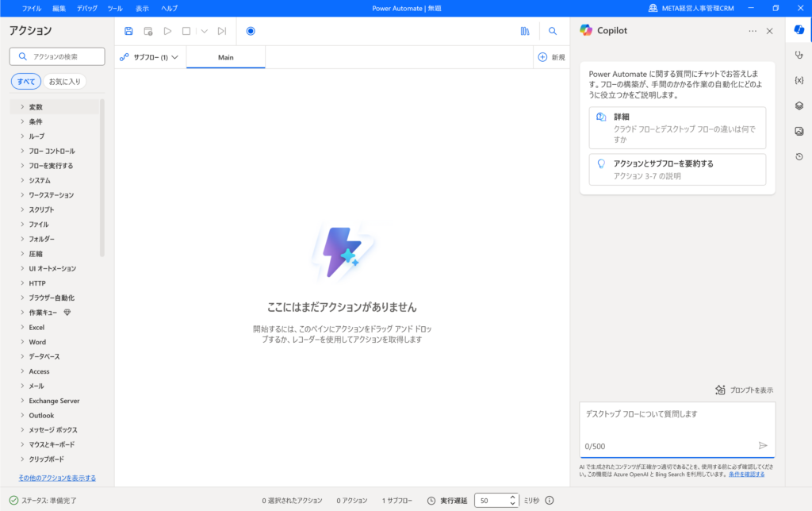The height and width of the screenshot is (511, 812).
Task: Click the Run next action step icon
Action: [x=222, y=32]
